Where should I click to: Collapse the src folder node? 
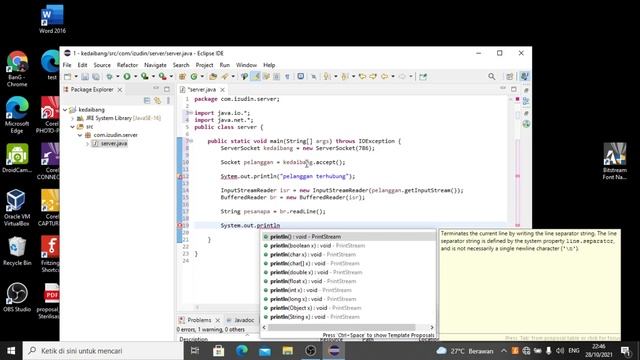point(73,127)
